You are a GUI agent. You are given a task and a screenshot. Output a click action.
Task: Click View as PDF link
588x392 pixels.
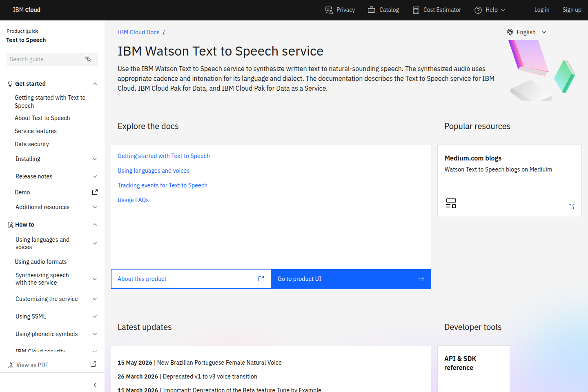pos(32,365)
